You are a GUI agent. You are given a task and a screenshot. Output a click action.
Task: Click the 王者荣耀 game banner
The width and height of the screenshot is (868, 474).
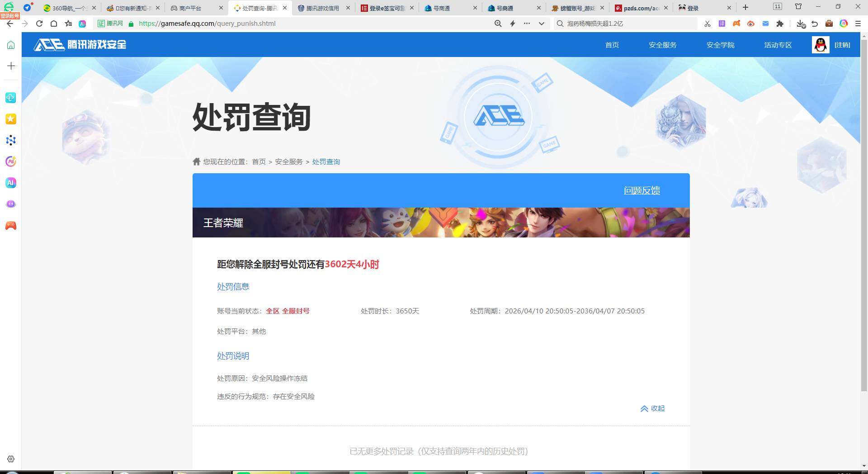click(x=441, y=223)
